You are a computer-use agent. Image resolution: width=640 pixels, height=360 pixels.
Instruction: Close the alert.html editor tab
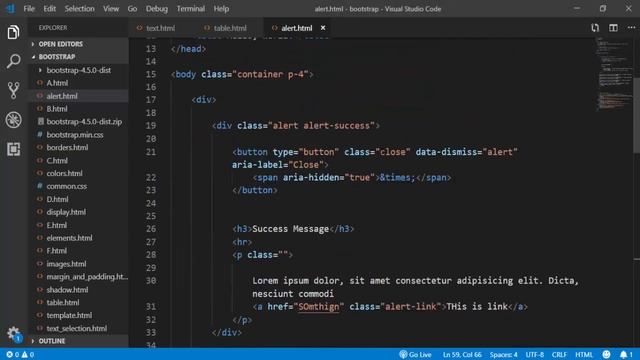pos(323,28)
